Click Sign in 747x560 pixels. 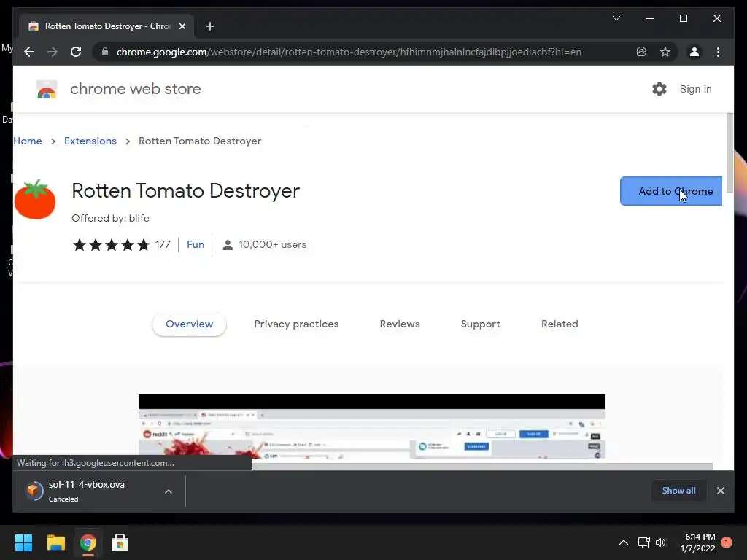coord(695,89)
